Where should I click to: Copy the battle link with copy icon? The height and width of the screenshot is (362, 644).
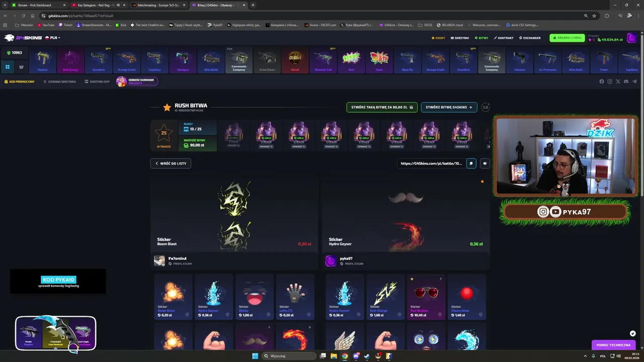(x=471, y=163)
